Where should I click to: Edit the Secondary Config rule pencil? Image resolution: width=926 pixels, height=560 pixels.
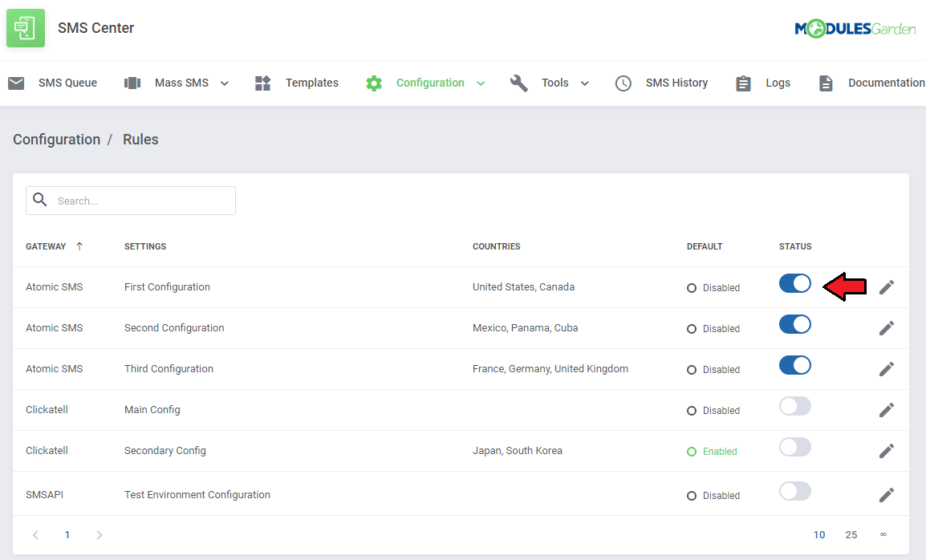pos(887,451)
